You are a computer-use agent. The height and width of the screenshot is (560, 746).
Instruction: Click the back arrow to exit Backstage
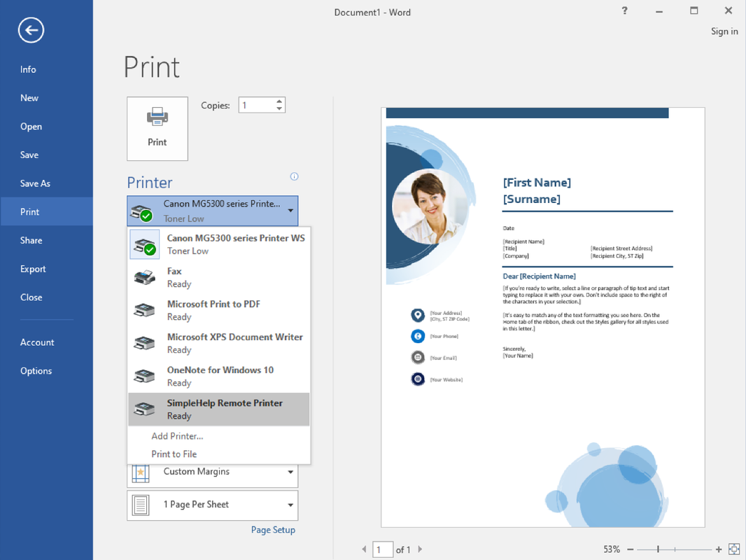(x=31, y=31)
